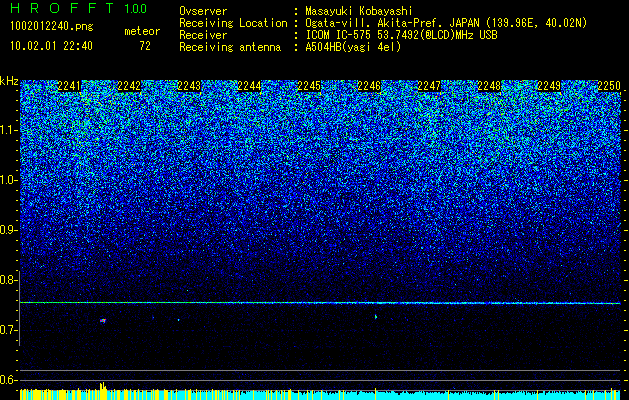Click the Ogata-vill. Akita-Pref. JAPAN location text
This screenshot has width=629, height=400.
coord(446,23)
